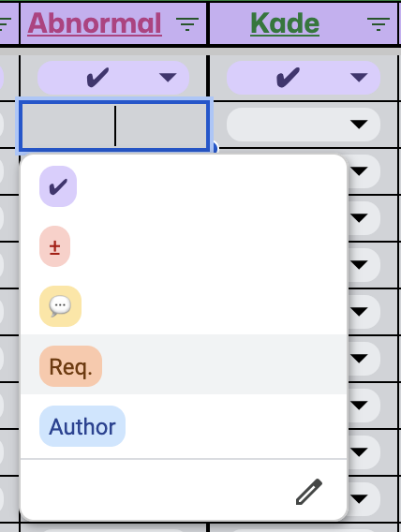Click the blue fill handle on selected cell
Viewport: 401px width, 532px height.
[x=215, y=148]
